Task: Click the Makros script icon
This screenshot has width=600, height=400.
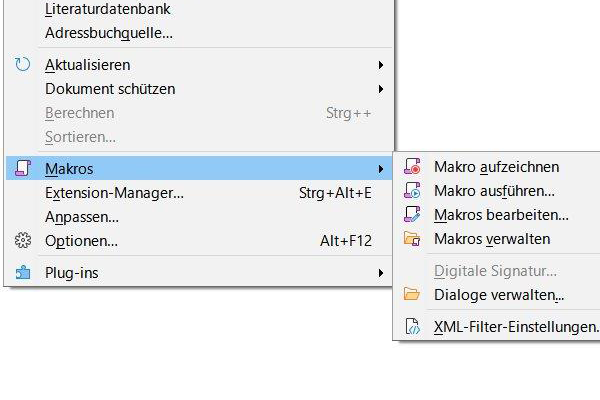Action: click(23, 169)
